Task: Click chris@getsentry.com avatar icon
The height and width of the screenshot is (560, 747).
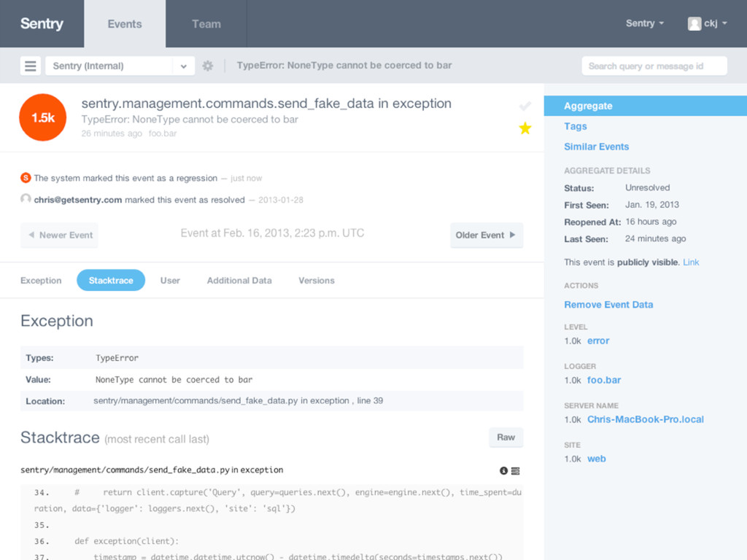Action: pos(26,199)
